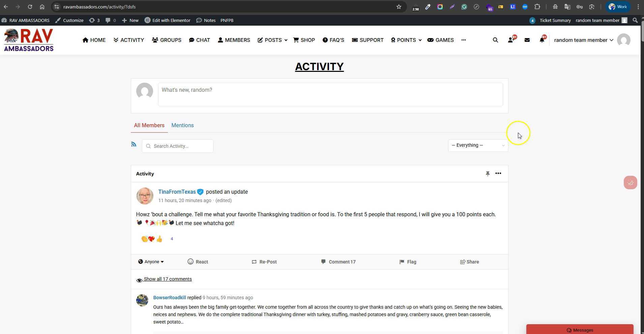The width and height of the screenshot is (644, 334).
Task: Open the PNFPB admin bar item
Action: (227, 20)
